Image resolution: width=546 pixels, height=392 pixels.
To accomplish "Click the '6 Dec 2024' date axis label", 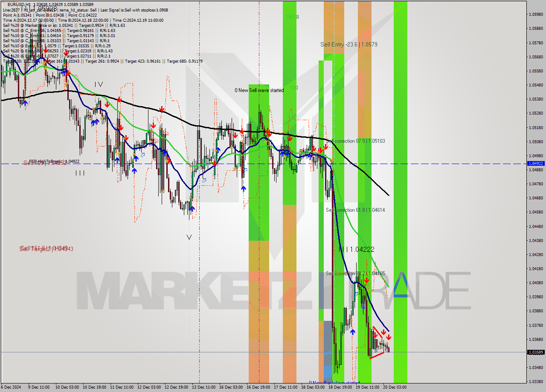I will tap(10, 387).
